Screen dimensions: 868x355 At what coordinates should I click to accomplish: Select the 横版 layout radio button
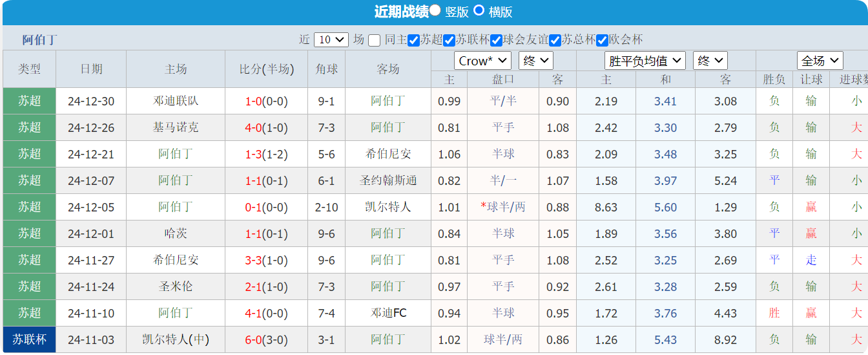pos(479,10)
